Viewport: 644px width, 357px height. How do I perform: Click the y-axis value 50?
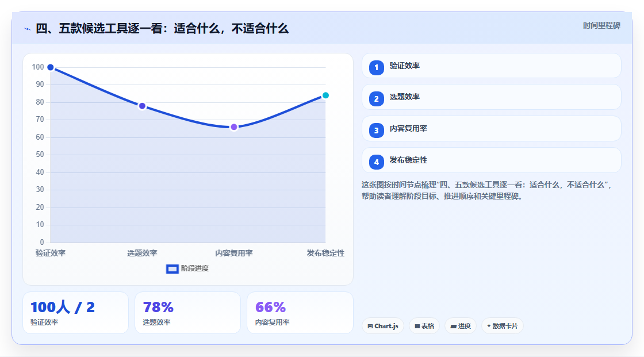(x=40, y=155)
